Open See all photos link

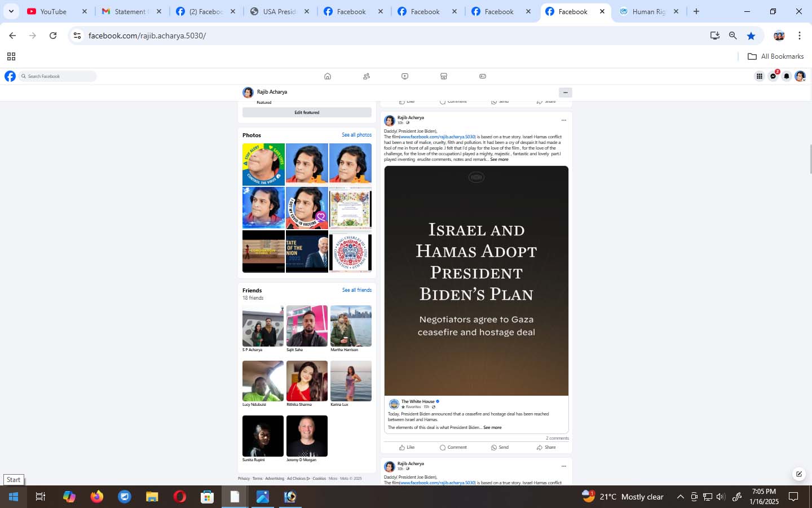356,135
